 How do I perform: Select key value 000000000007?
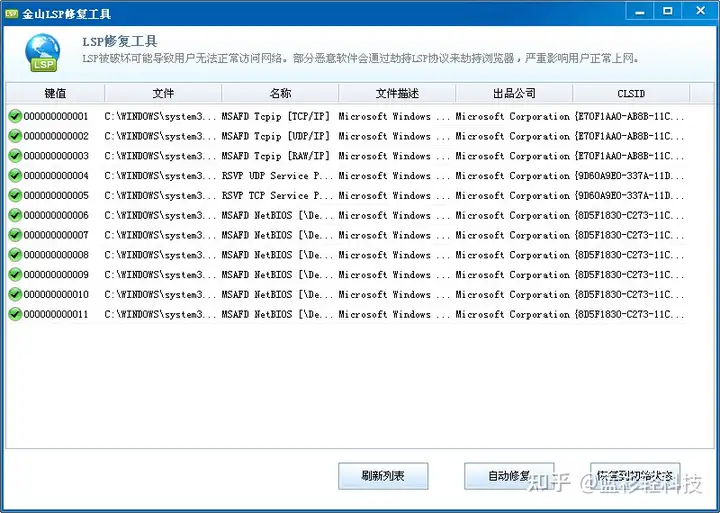click(56, 235)
